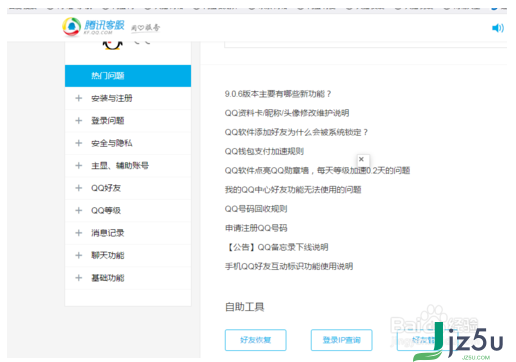Viewport: 516px width, 362px height.
Task: Expand the QQ好友 plus icon
Action: (79, 188)
